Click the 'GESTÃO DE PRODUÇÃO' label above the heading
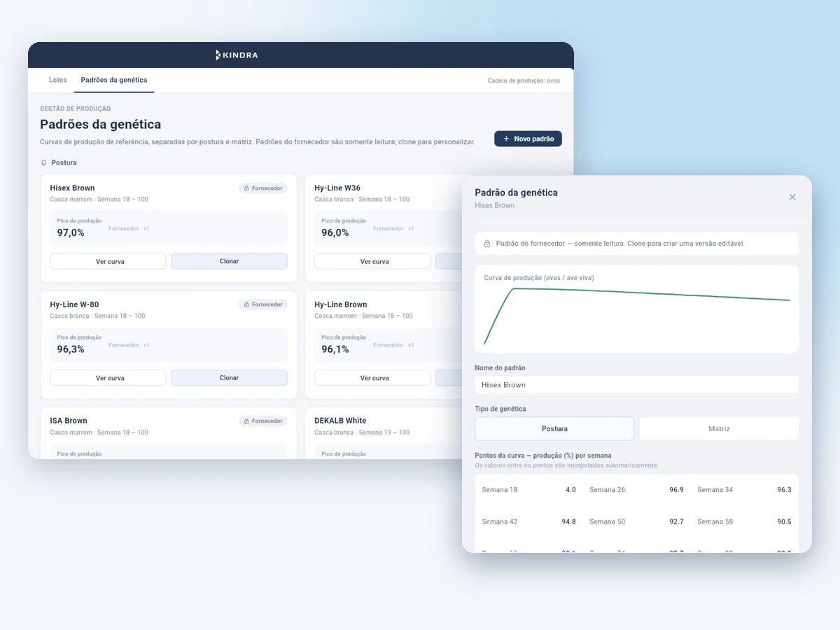 point(76,108)
